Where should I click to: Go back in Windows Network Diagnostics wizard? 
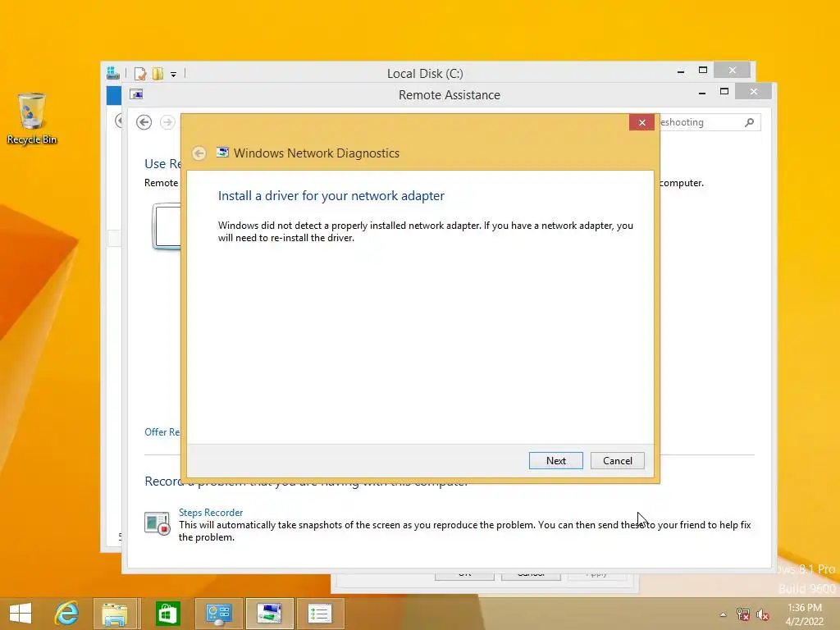(199, 153)
